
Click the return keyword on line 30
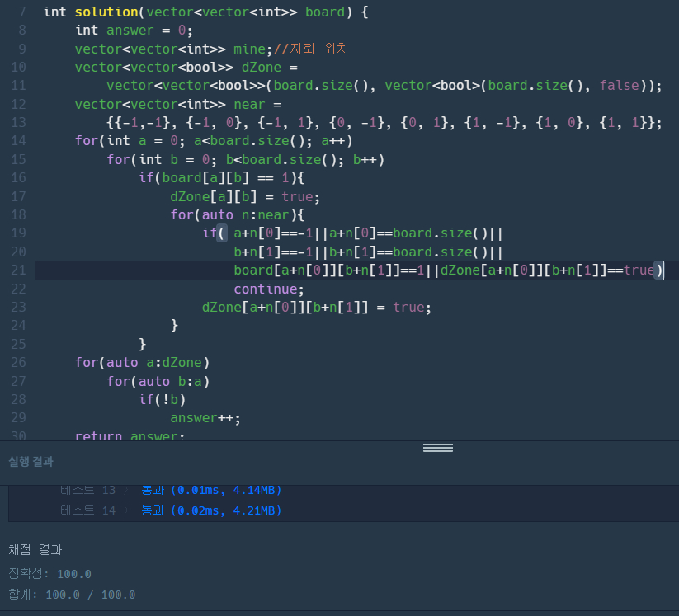(x=98, y=436)
